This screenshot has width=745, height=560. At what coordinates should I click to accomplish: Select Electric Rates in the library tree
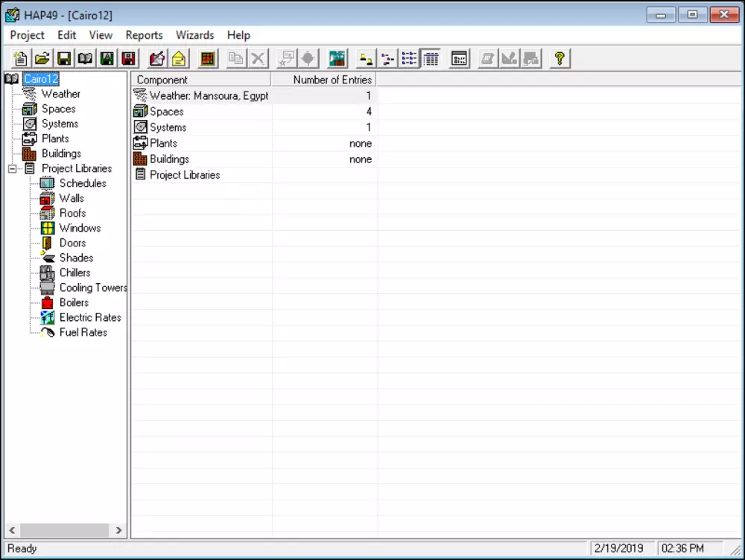coord(90,317)
